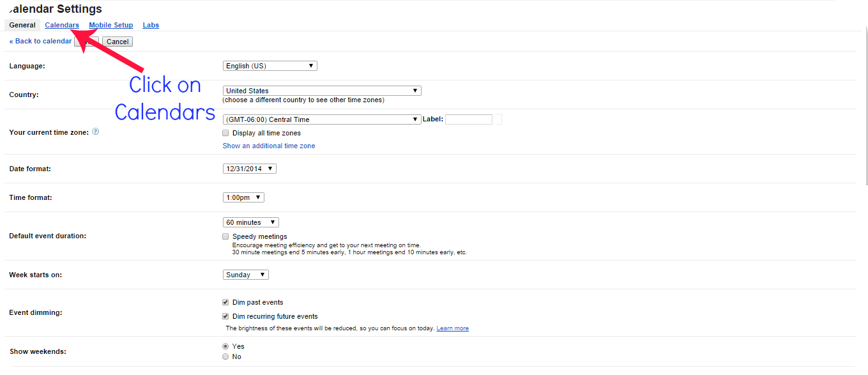Switch to the Mobile Setup tab
Viewport: 868px width, 375px height.
coord(111,25)
